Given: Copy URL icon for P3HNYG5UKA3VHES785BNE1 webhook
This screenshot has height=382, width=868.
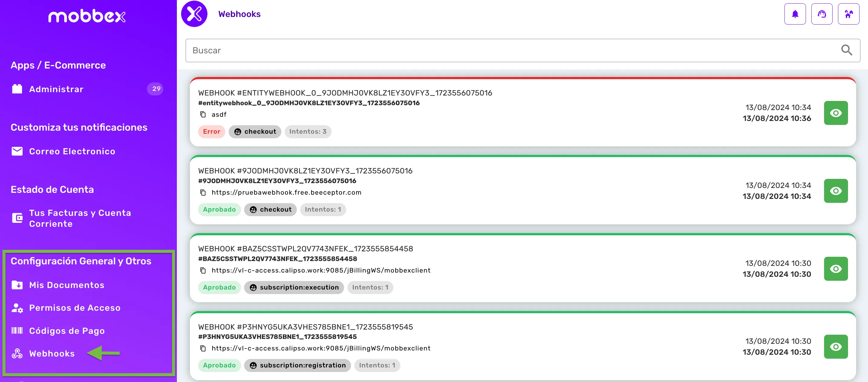Looking at the screenshot, I should tap(203, 348).
